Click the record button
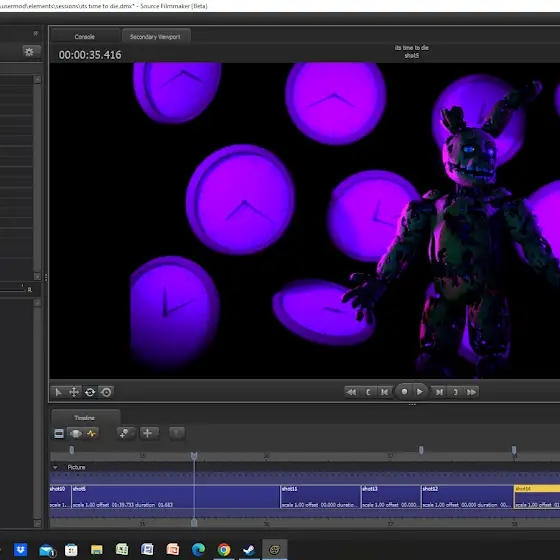The height and width of the screenshot is (560, 560). [404, 392]
